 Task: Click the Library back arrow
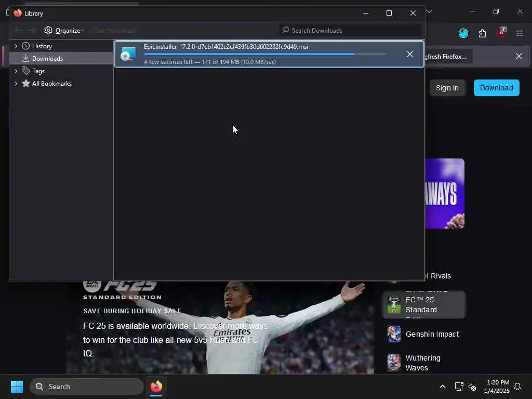18,31
